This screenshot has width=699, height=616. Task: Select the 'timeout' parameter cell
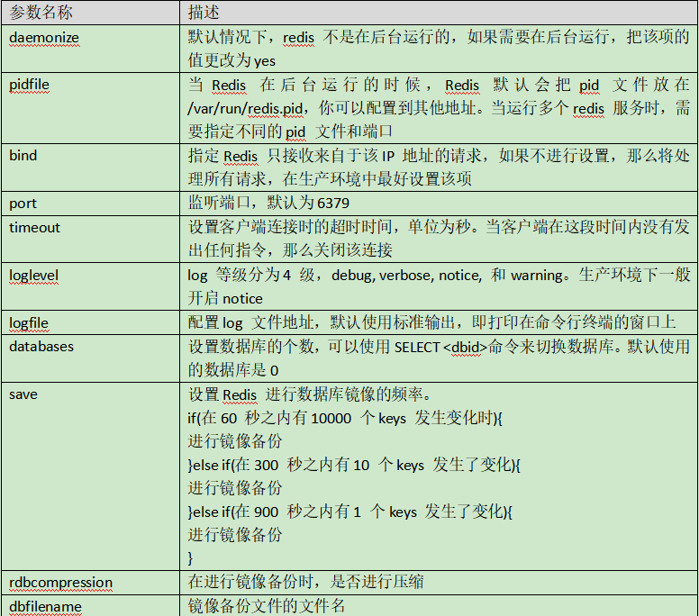90,239
